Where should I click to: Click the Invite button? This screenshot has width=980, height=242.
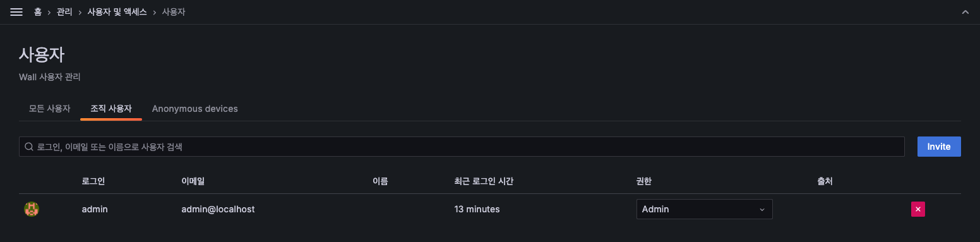(x=939, y=147)
